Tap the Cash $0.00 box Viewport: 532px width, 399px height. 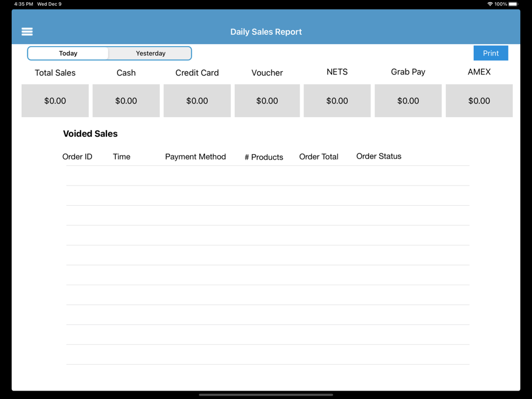pyautogui.click(x=126, y=101)
